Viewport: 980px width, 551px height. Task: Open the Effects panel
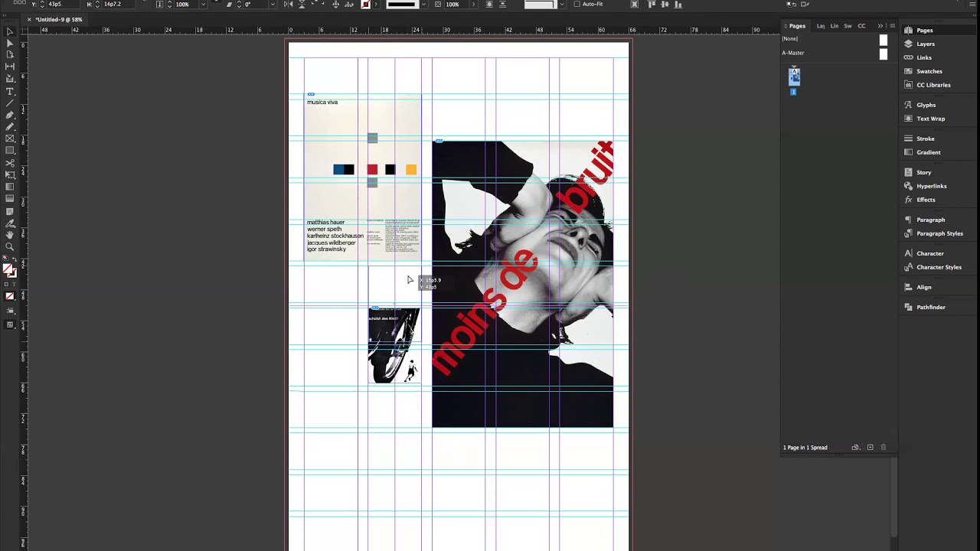(926, 200)
